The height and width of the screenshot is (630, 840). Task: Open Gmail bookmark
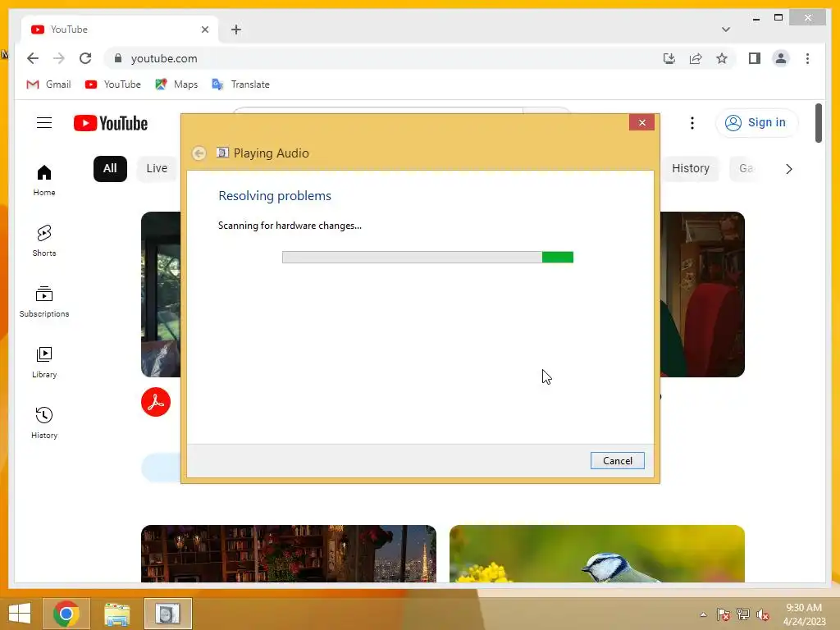(x=48, y=84)
